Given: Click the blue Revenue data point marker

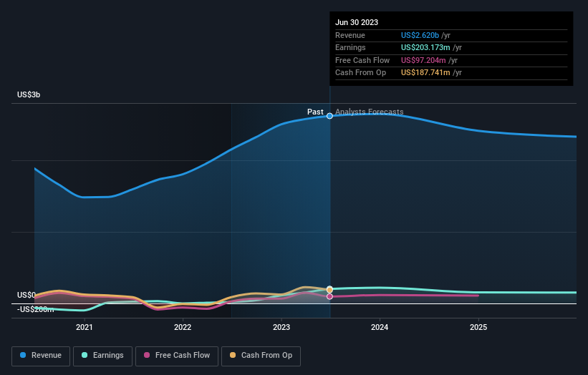Looking at the screenshot, I should tap(329, 116).
